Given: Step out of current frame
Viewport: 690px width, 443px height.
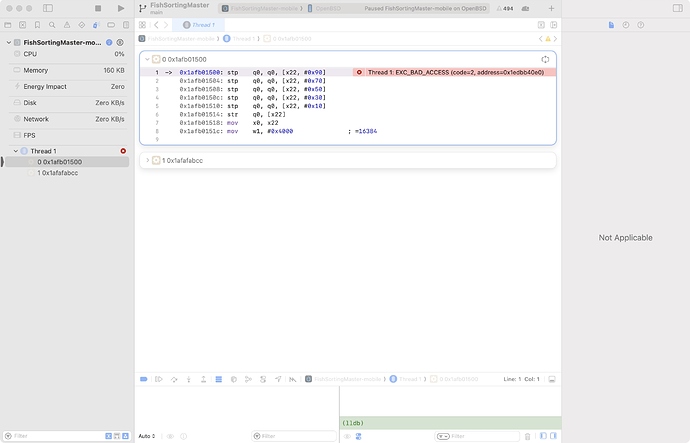Looking at the screenshot, I should (203, 379).
